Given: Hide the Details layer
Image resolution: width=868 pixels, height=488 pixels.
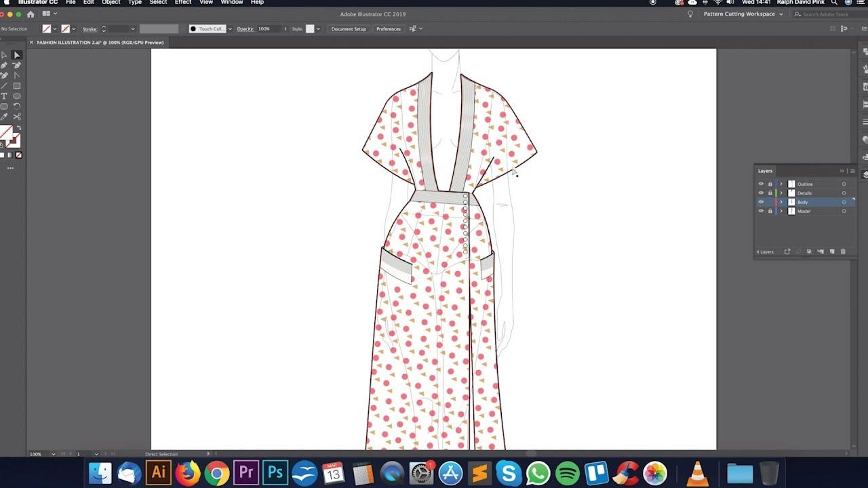Looking at the screenshot, I should [761, 192].
